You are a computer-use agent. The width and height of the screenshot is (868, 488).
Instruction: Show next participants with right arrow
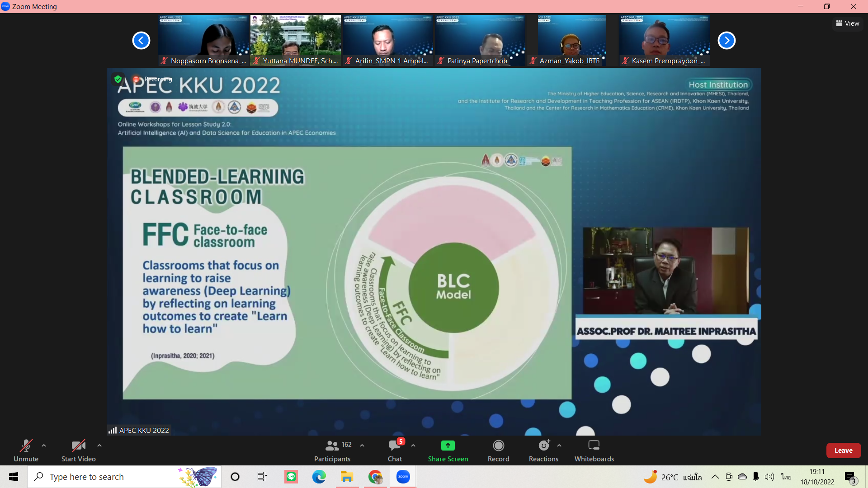tap(726, 41)
